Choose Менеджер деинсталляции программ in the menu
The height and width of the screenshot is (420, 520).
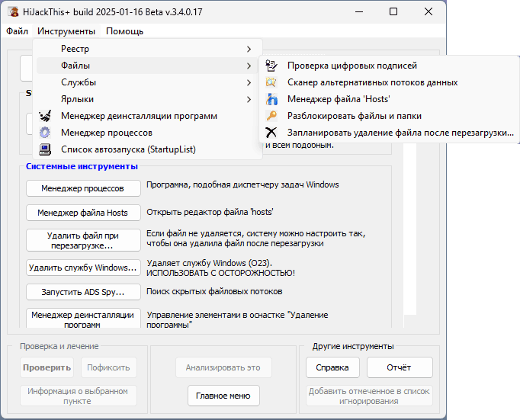coord(147,116)
